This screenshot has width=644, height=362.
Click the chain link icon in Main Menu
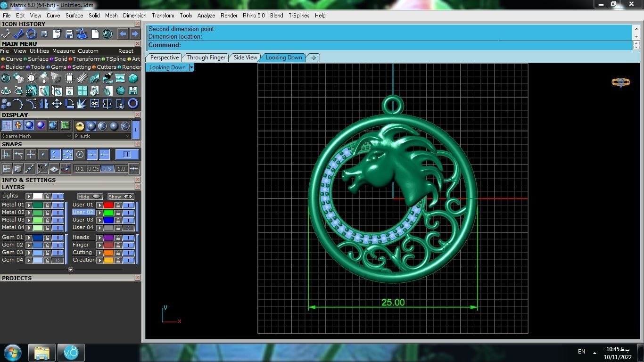[x=95, y=103]
